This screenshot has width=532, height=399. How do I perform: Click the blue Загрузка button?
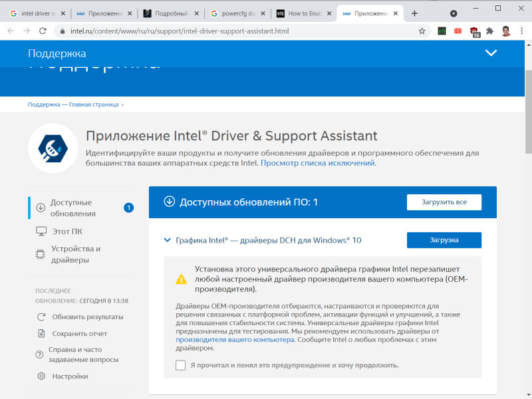tap(444, 240)
